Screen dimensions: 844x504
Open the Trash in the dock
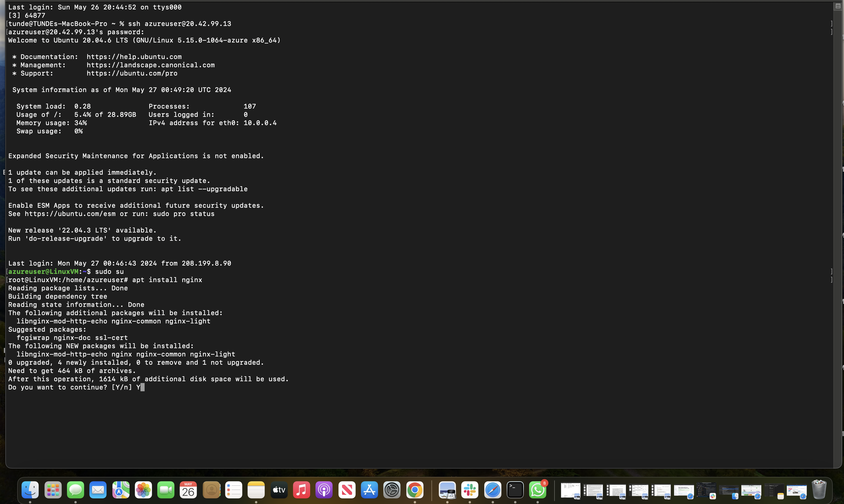coord(819,490)
